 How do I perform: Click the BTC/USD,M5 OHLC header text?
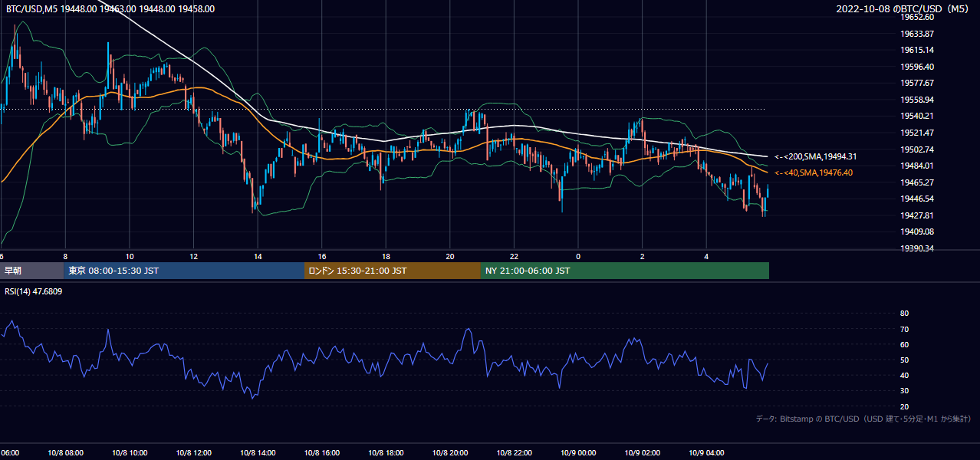(110, 9)
